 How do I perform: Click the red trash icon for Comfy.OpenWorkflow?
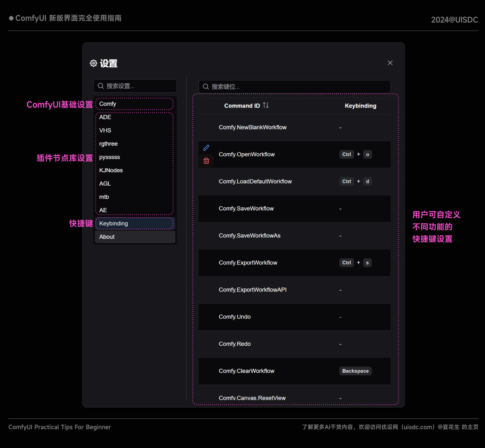pyautogui.click(x=206, y=161)
